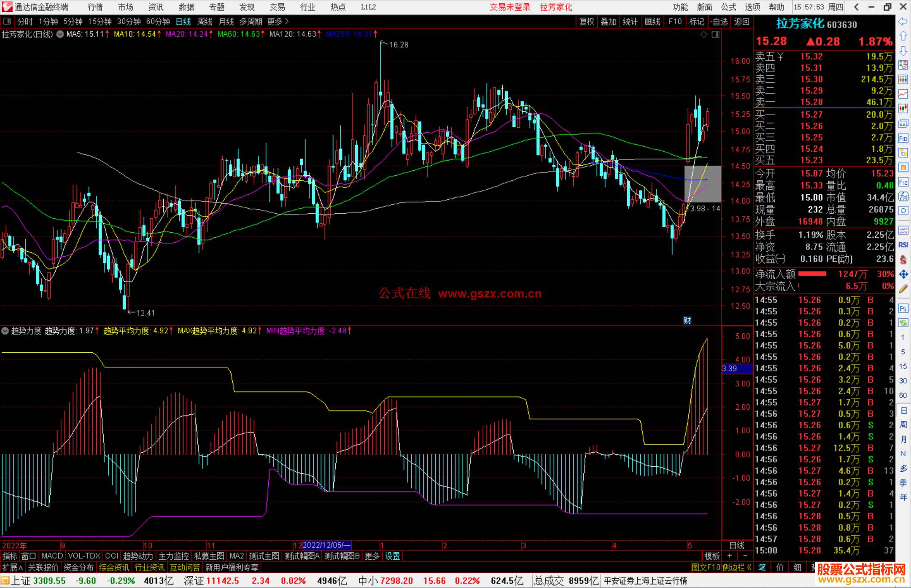Click the 图文F10 link at bottom
The width and height of the screenshot is (911, 588).
(706, 567)
